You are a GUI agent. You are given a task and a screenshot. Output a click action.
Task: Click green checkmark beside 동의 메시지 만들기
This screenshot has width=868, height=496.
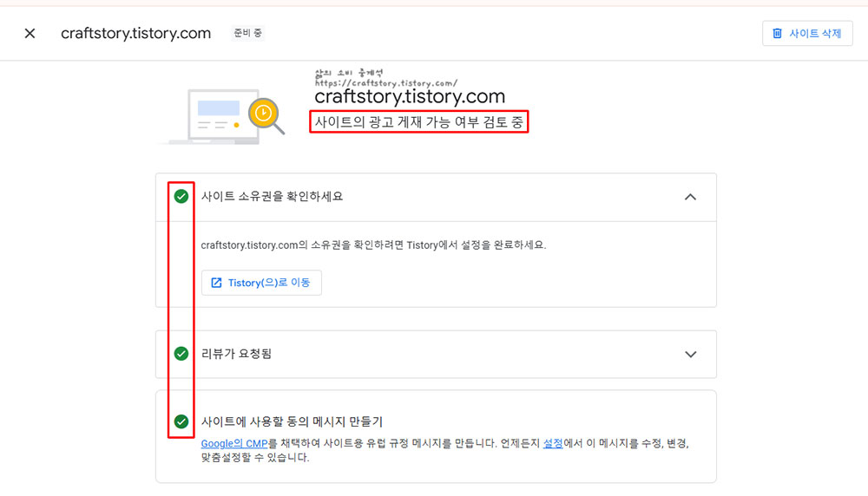click(x=181, y=421)
